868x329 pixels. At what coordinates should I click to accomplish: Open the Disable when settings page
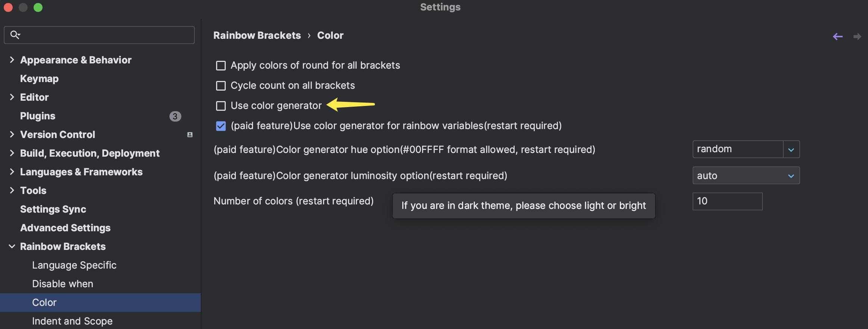tap(62, 283)
